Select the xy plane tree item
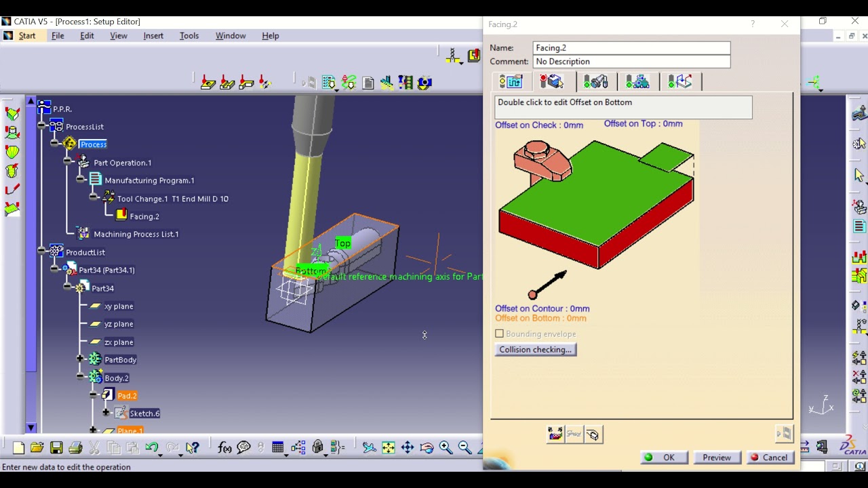 pos(119,306)
